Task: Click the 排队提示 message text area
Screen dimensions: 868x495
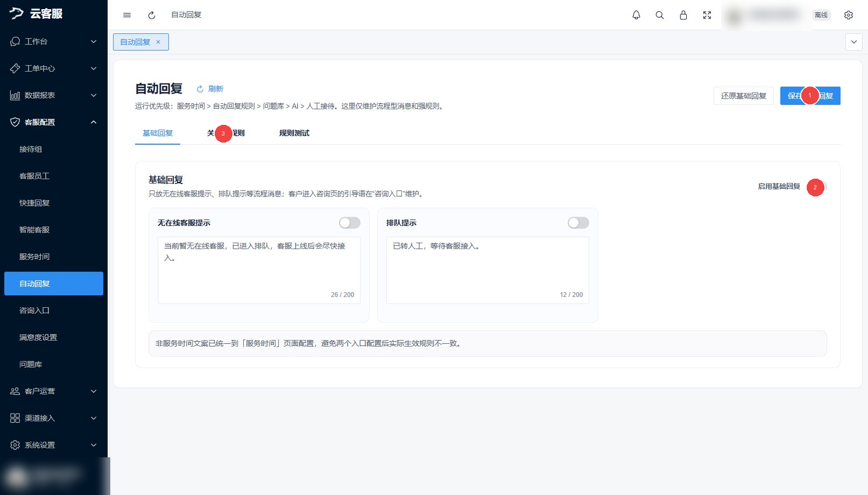Action: point(488,270)
